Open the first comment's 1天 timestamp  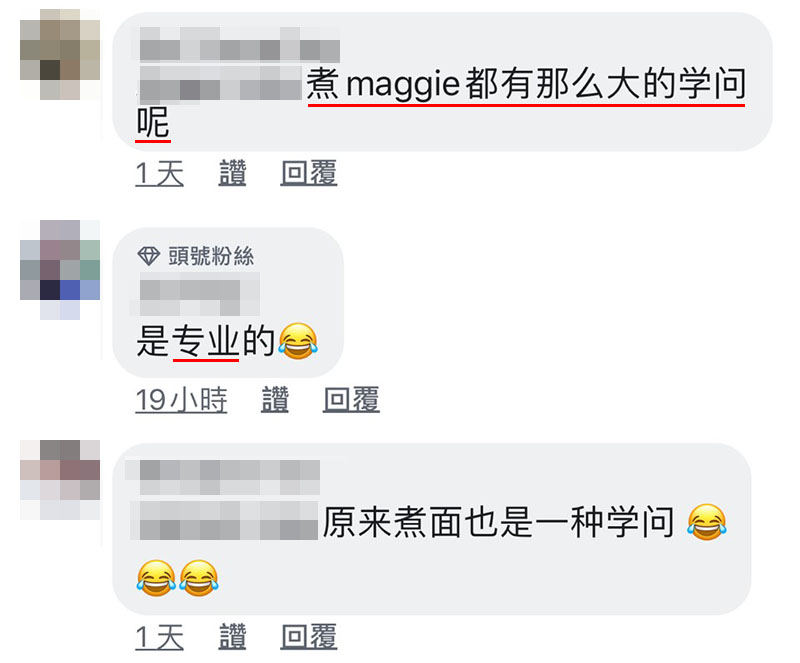click(x=159, y=174)
